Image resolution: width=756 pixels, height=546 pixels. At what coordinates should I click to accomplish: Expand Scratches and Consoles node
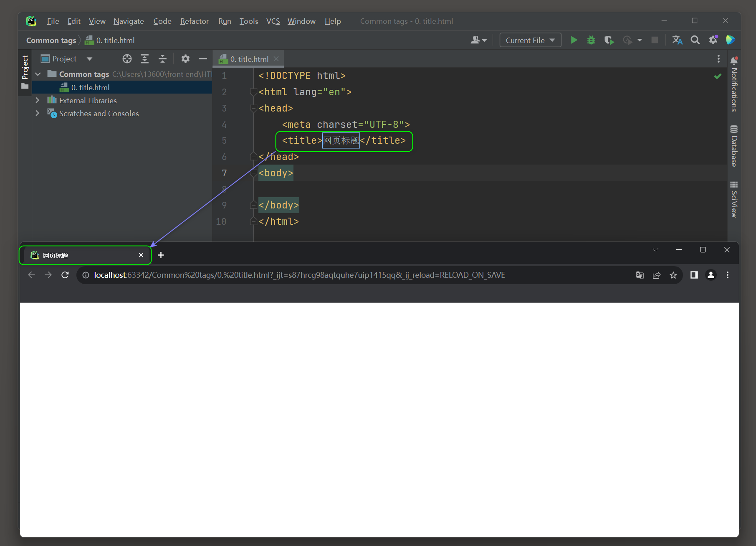pyautogui.click(x=38, y=113)
